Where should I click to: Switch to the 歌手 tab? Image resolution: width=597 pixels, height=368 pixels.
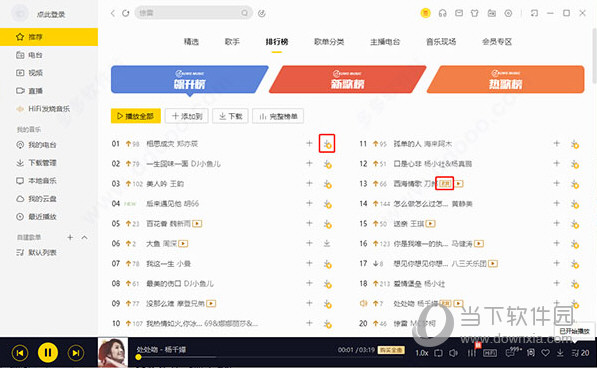232,41
